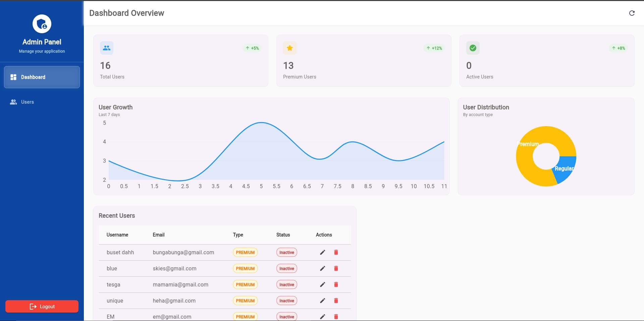Viewport: 644px width, 321px height.
Task: Refresh the Dashboard Overview
Action: (x=632, y=13)
